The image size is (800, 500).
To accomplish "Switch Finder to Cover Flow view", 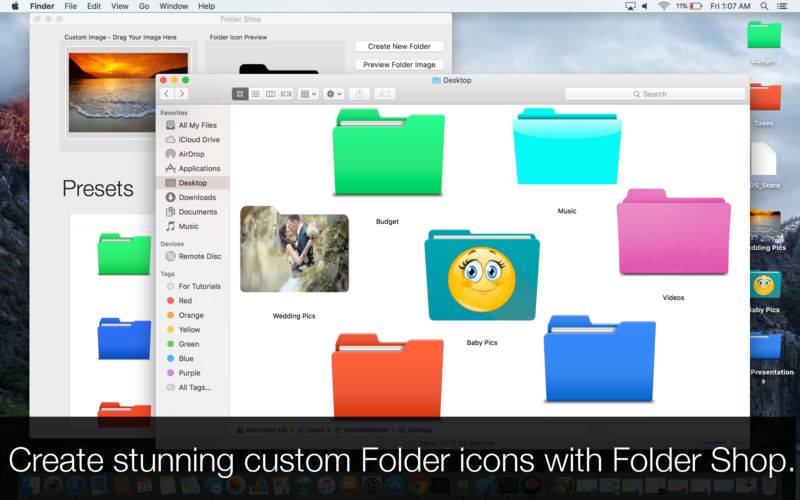I will 286,94.
